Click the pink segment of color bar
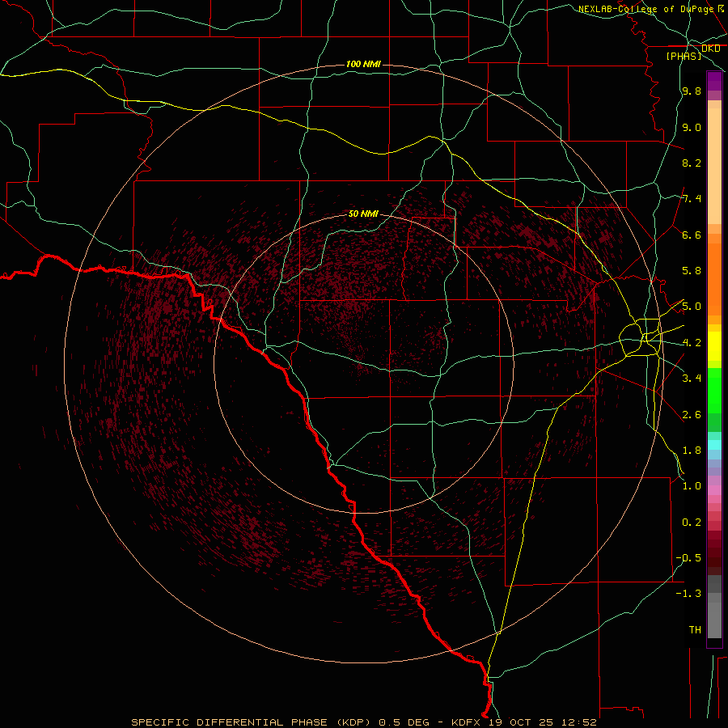This screenshot has width=728, height=728. pyautogui.click(x=714, y=490)
